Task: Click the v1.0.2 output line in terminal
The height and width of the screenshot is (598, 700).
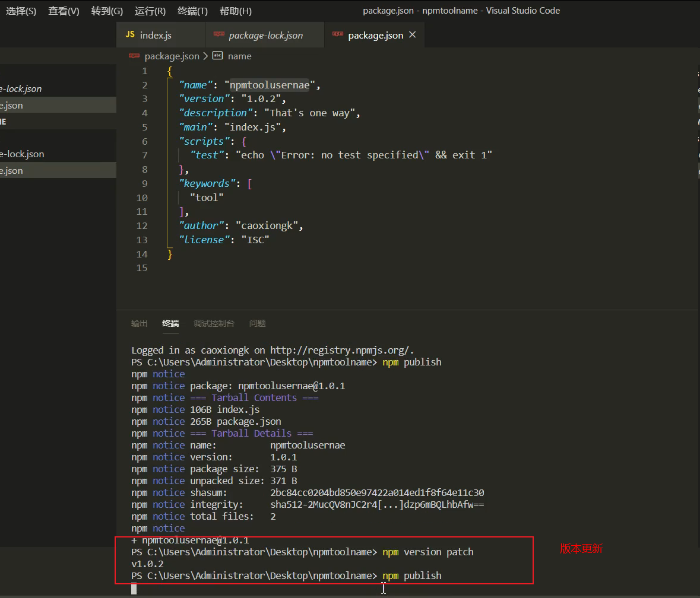Action: (147, 564)
